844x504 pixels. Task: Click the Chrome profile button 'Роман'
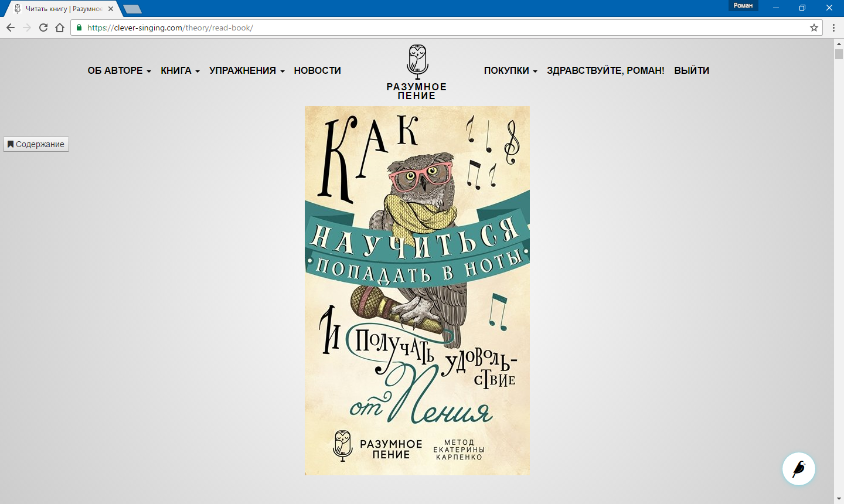point(743,5)
